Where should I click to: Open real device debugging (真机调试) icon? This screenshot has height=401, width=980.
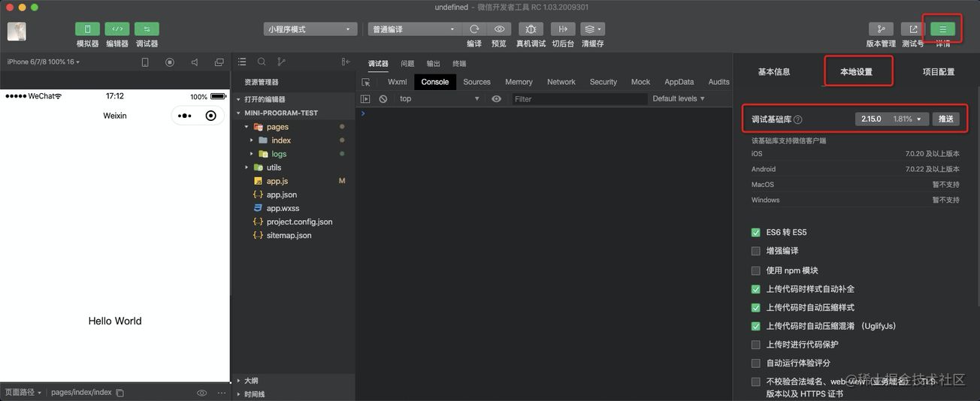531,29
